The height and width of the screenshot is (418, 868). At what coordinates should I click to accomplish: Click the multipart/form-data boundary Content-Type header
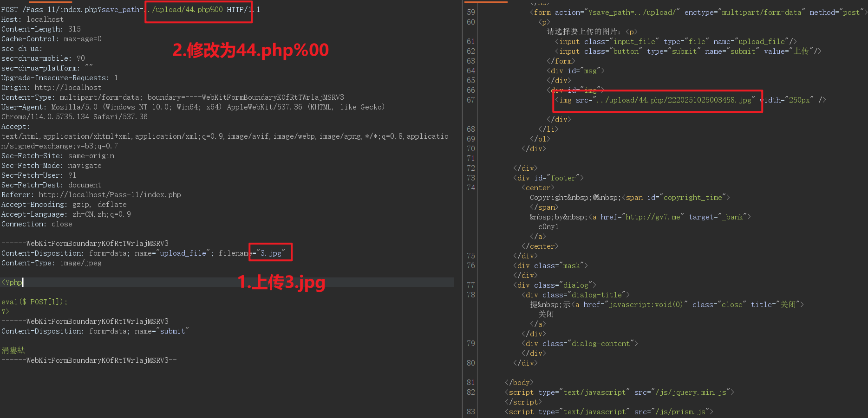point(173,97)
